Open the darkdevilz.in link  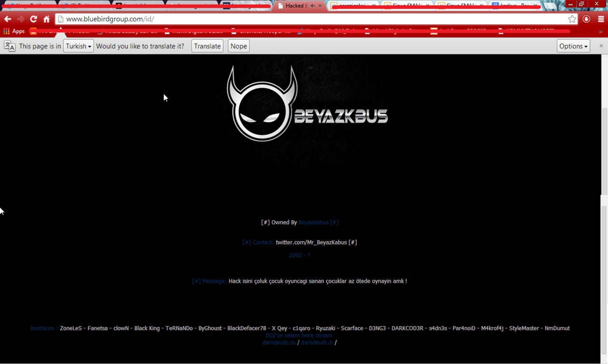tap(317, 342)
